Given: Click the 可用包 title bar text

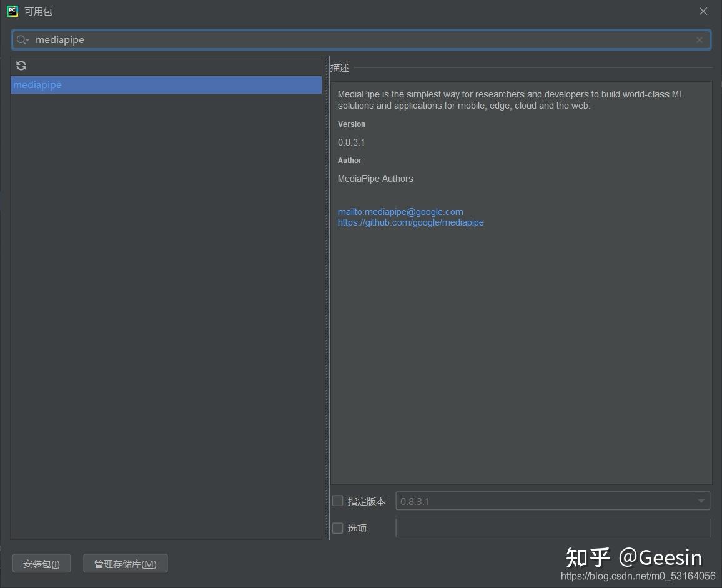Looking at the screenshot, I should (x=39, y=11).
